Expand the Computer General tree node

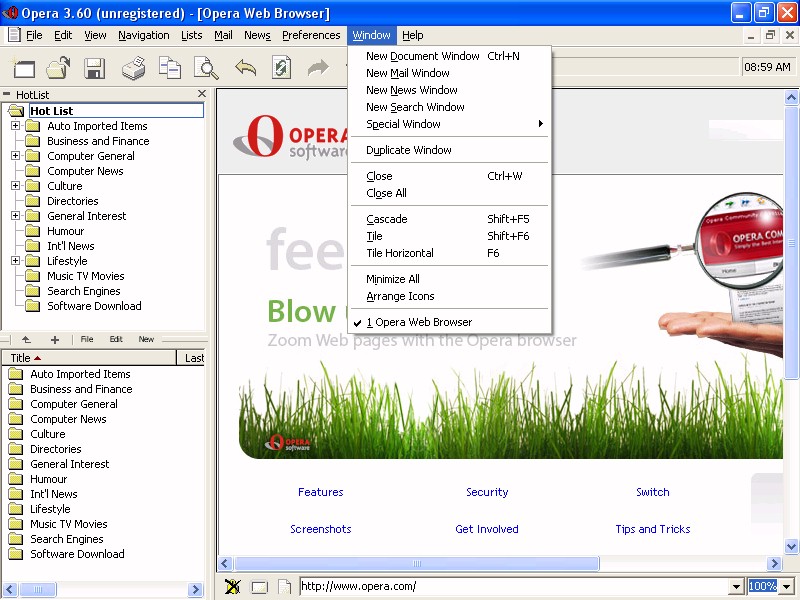pos(16,156)
